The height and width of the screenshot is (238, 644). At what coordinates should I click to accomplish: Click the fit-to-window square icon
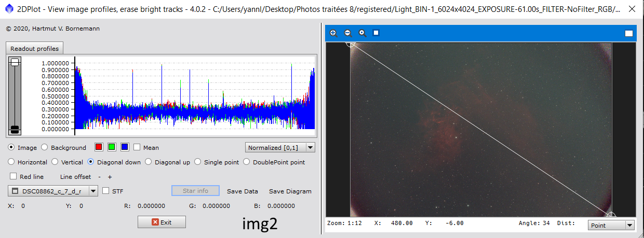tap(376, 33)
